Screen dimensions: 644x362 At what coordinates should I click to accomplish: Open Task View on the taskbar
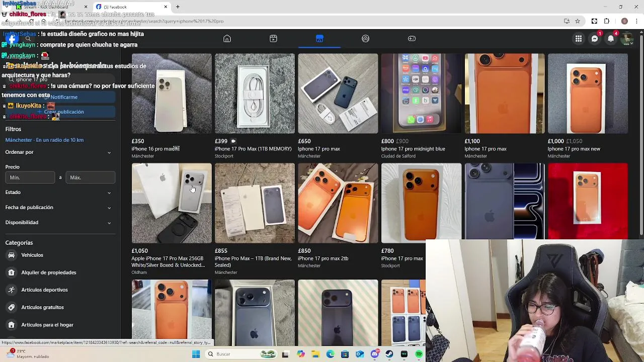285,354
